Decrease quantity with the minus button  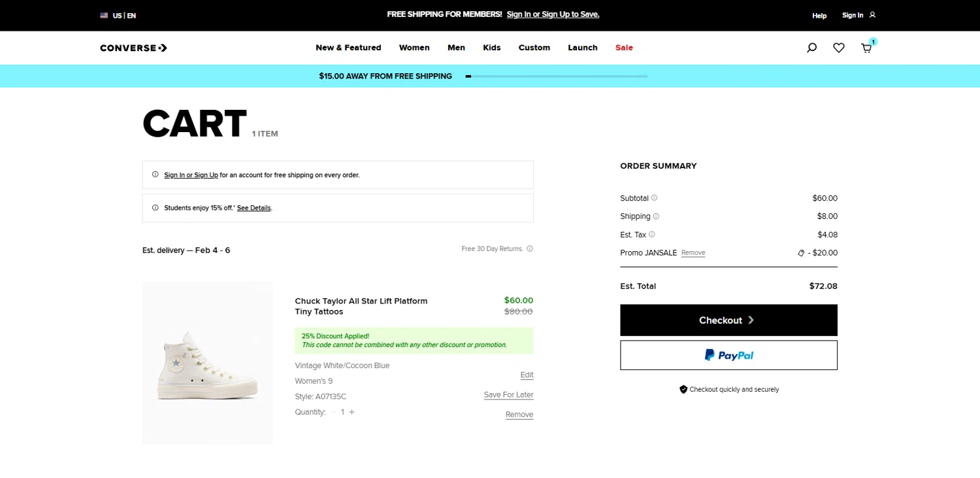[333, 412]
